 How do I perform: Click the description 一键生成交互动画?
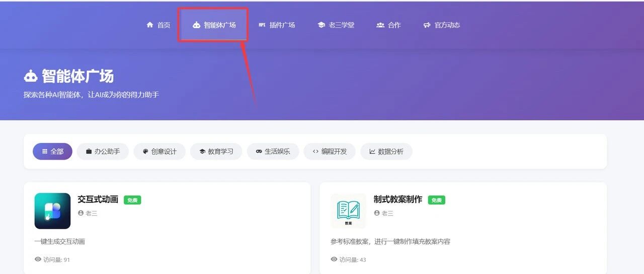(x=59, y=241)
